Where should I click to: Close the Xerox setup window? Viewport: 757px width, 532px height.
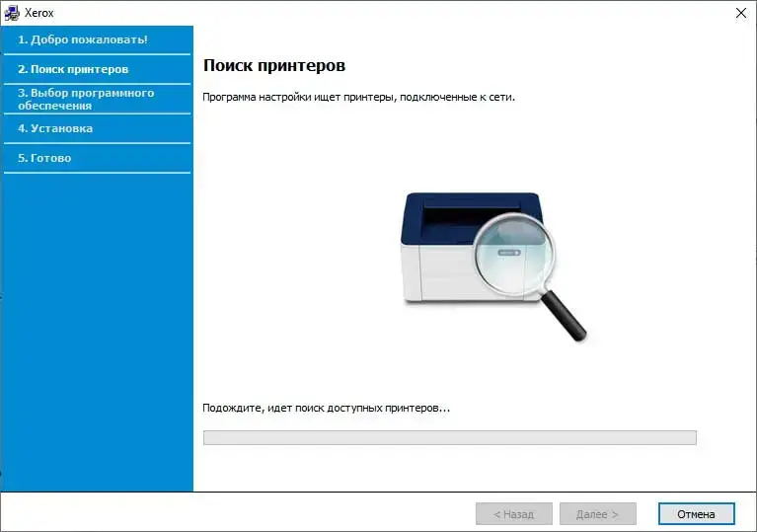tap(741, 13)
